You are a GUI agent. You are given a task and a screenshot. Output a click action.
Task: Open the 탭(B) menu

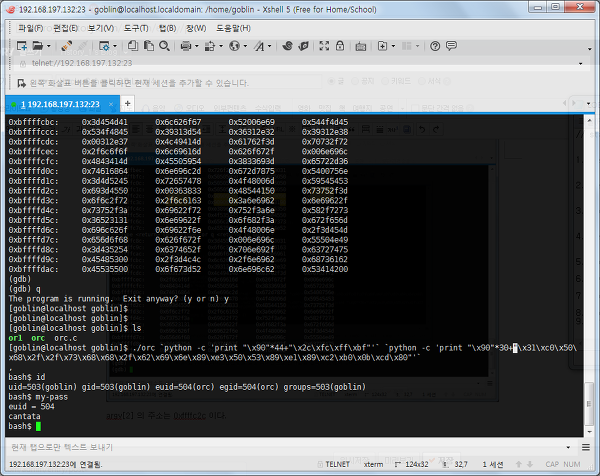tap(167, 28)
